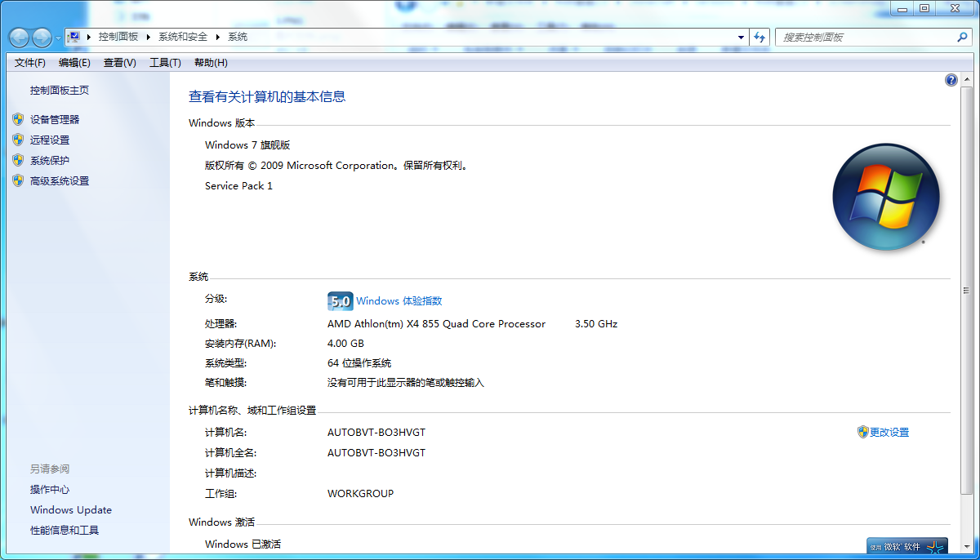The width and height of the screenshot is (980, 560).
Task: Click the 3.50 GHz value
Action: [x=596, y=324]
